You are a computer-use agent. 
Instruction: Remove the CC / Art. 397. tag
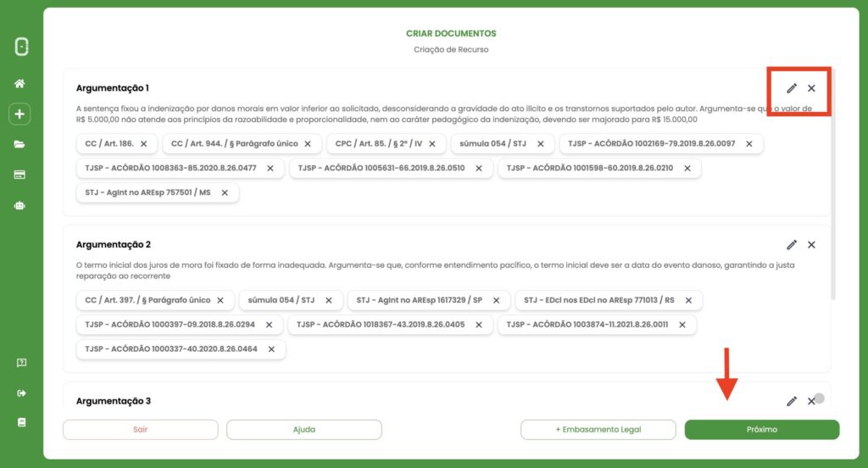point(220,300)
